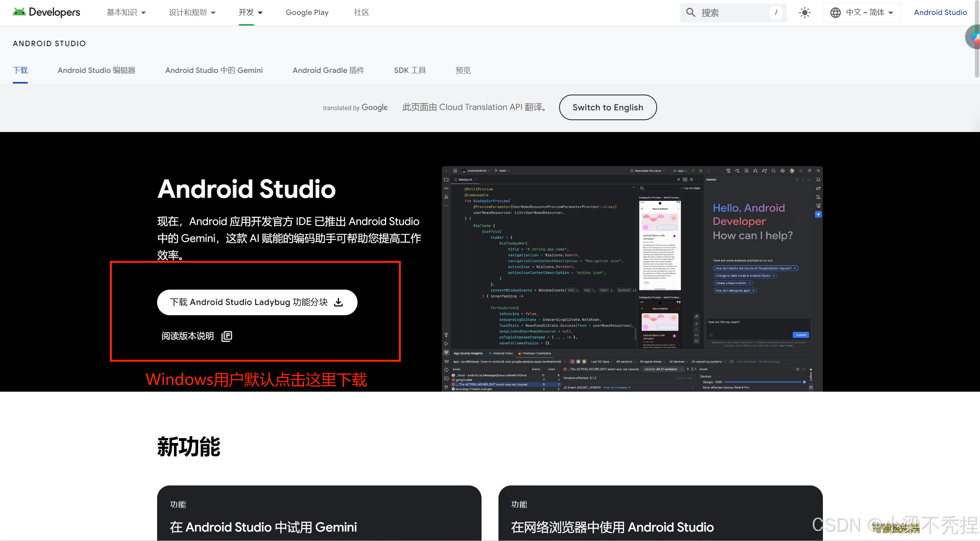Expand the 基本知识 menu
Viewport: 980px width, 541px height.
point(126,13)
